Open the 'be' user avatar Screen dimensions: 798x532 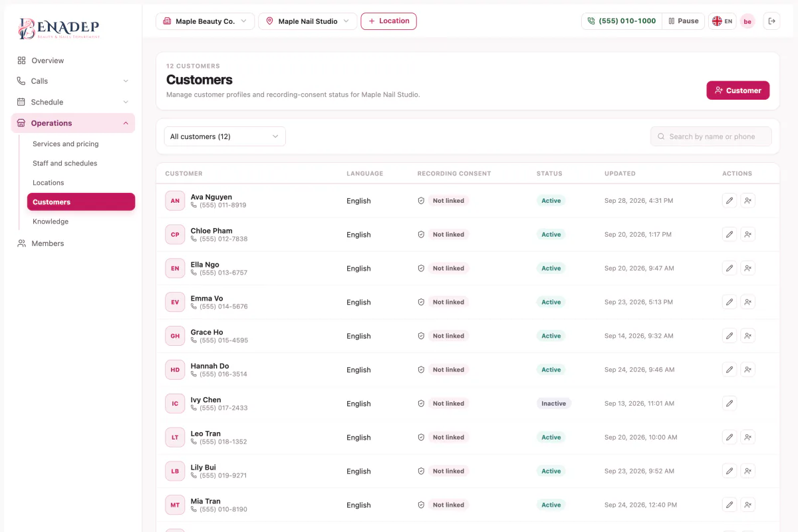[747, 21]
